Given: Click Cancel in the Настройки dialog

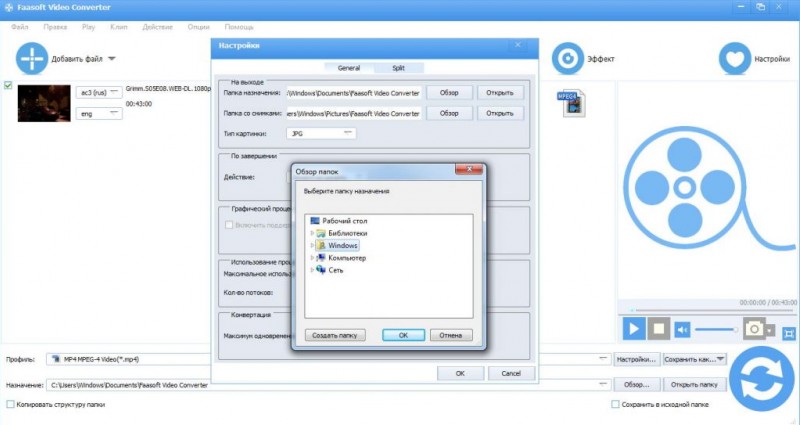Looking at the screenshot, I should pos(511,373).
